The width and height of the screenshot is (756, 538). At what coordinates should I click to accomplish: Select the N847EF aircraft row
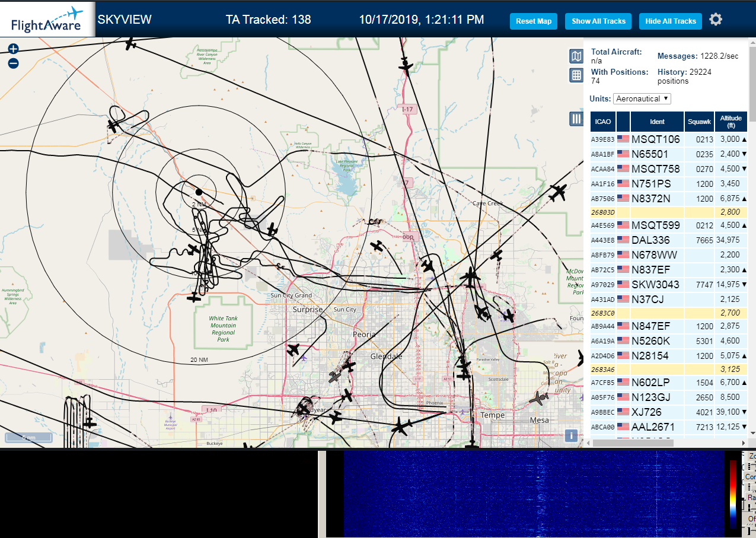[x=669, y=326]
